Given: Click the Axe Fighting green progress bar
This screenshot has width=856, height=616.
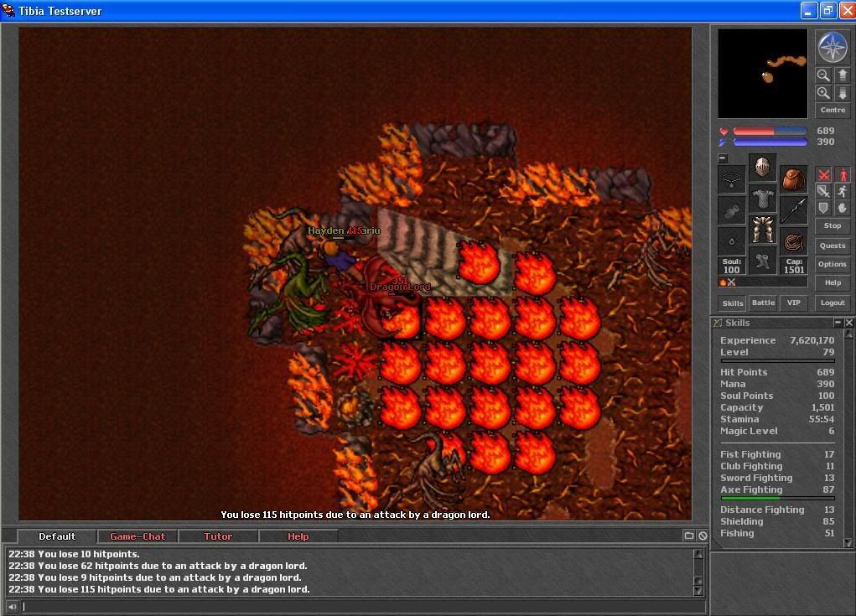Looking at the screenshot, I should [777, 498].
